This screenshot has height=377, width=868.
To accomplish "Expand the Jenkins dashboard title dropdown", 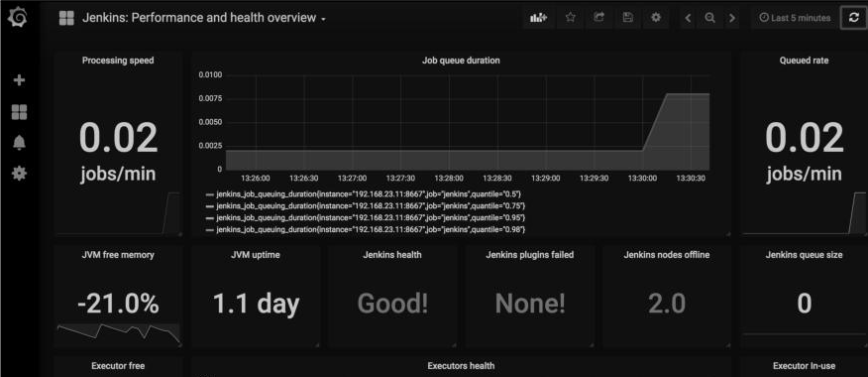I will point(204,18).
